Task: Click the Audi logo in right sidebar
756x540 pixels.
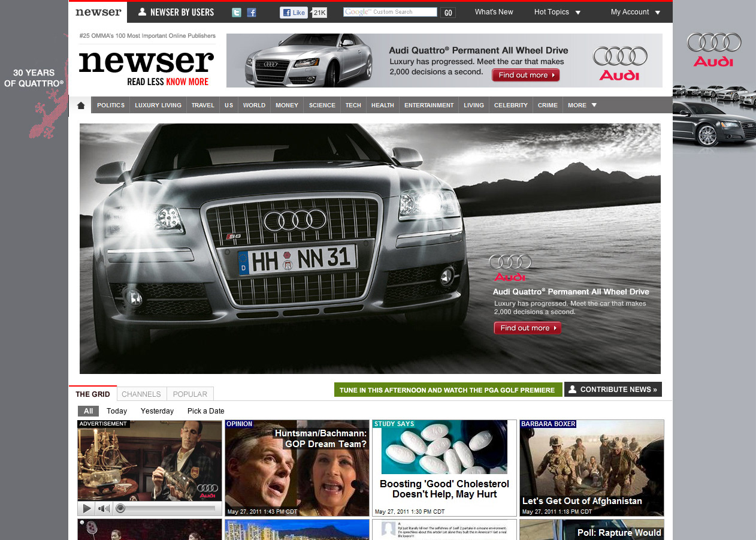Action: (x=713, y=50)
